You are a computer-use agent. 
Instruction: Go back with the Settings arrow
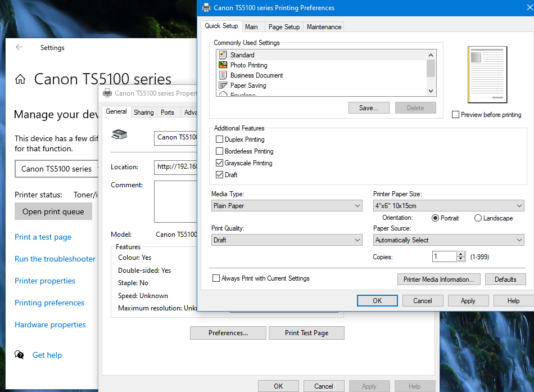pyautogui.click(x=19, y=48)
